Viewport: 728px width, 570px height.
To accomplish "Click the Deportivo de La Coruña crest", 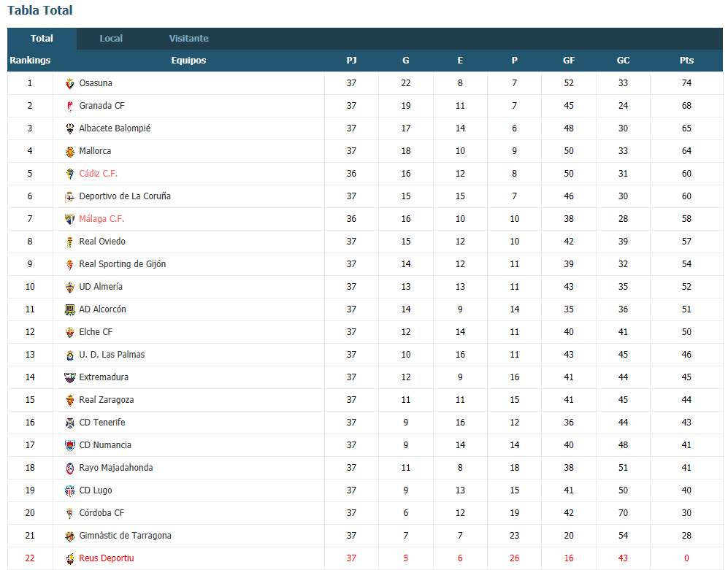I will click(69, 197).
